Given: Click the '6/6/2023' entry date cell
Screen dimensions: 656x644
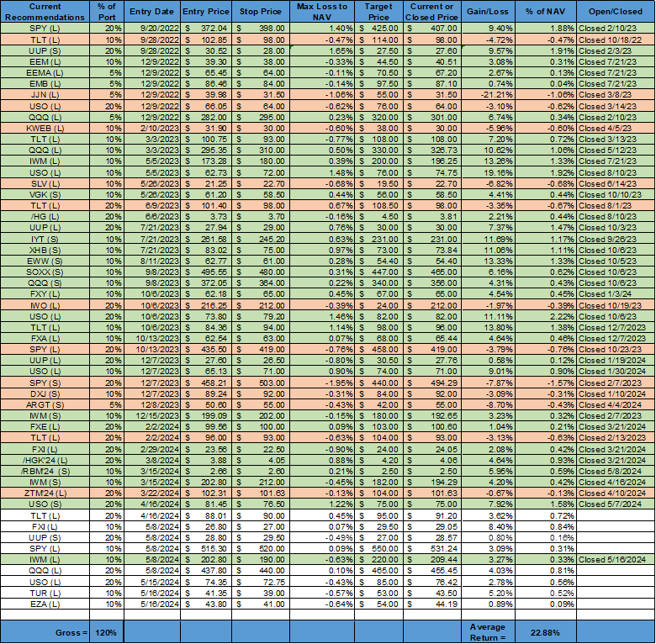Looking at the screenshot, I should [152, 217].
